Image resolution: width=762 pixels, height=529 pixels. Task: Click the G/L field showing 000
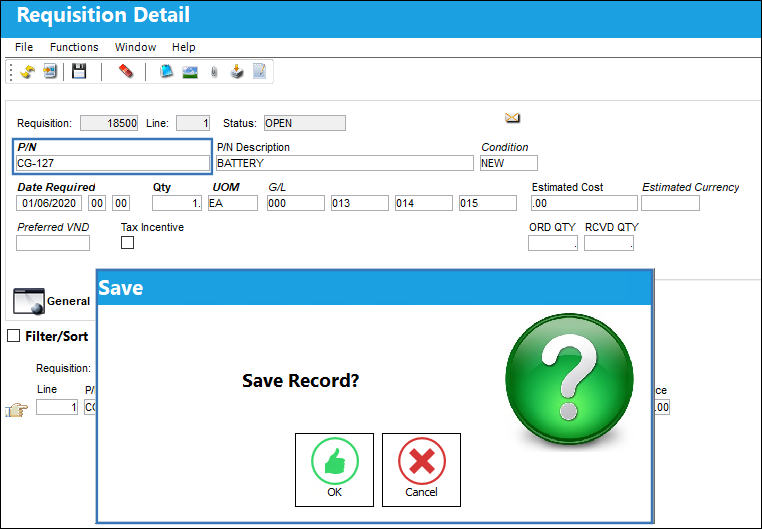point(295,203)
